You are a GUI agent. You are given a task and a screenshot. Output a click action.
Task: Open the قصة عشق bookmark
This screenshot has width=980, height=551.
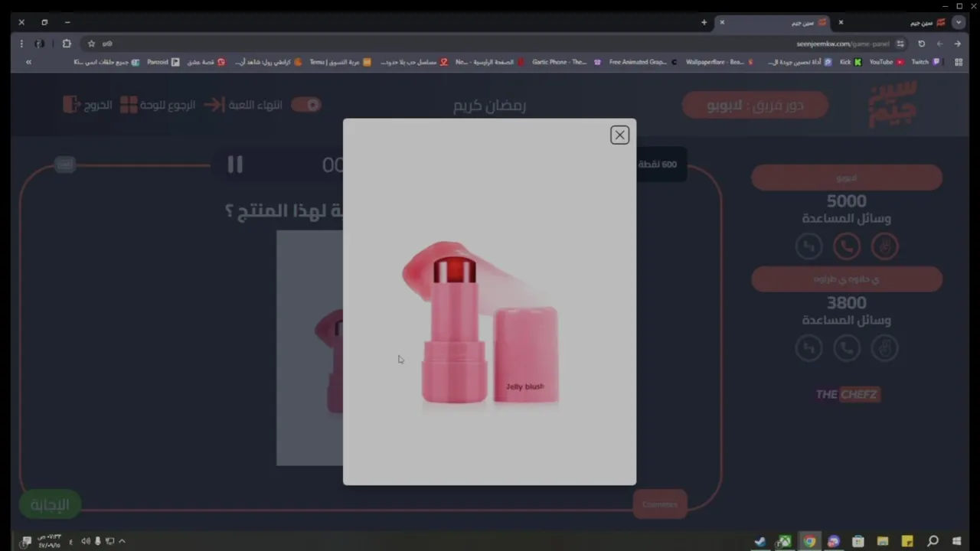[206, 62]
